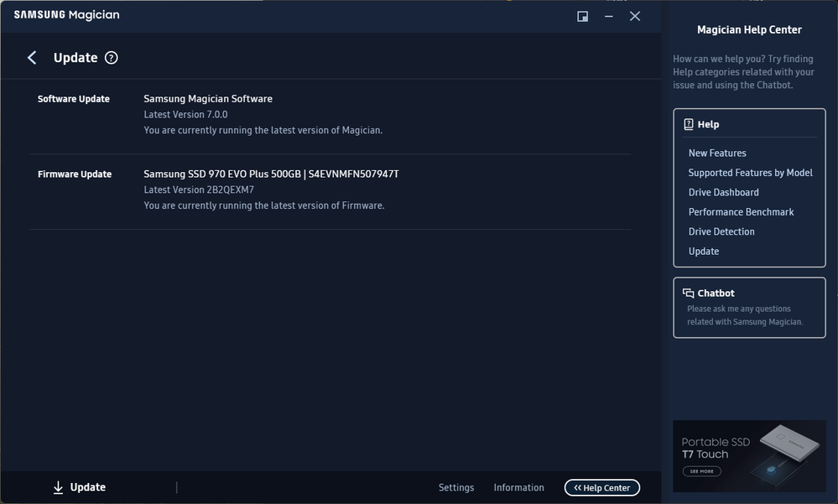Click the Magician Help Center heading
The height and width of the screenshot is (504, 838).
[749, 30]
